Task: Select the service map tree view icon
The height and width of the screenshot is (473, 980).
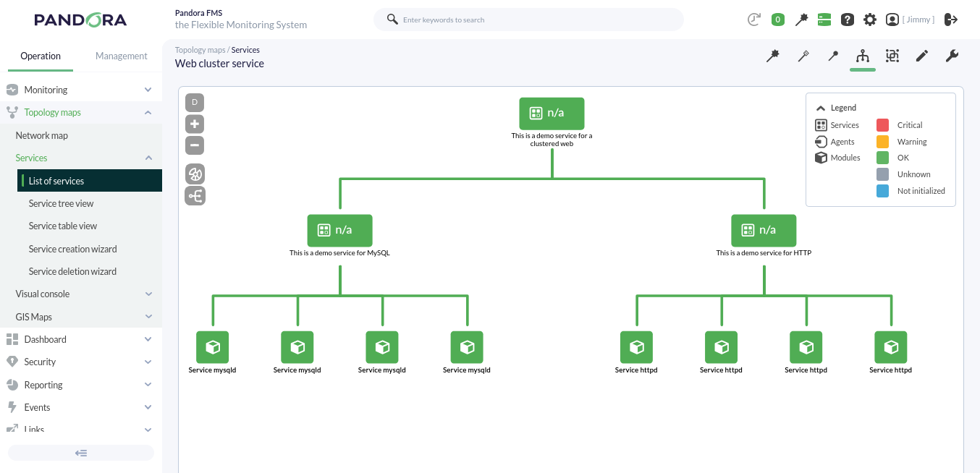Action: point(863,56)
